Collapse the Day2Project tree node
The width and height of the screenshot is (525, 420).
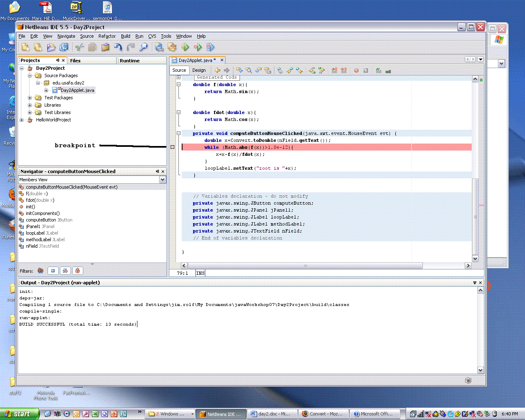pyautogui.click(x=22, y=68)
